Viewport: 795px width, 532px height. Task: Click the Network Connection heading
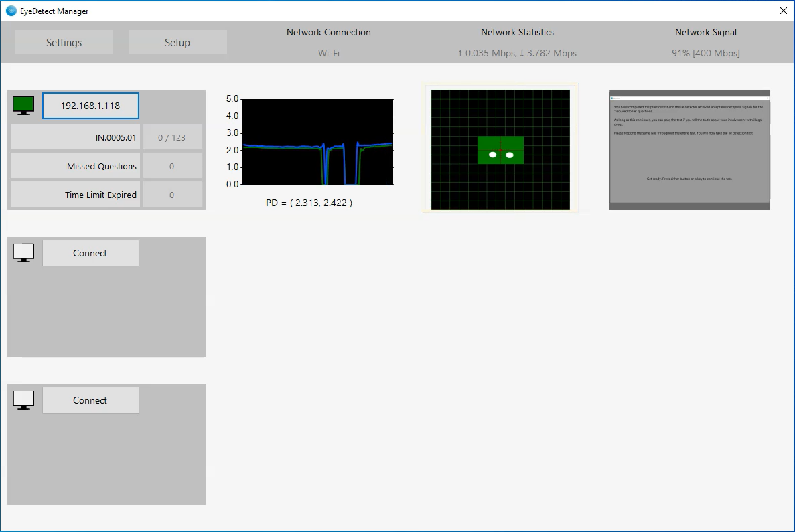pyautogui.click(x=329, y=32)
